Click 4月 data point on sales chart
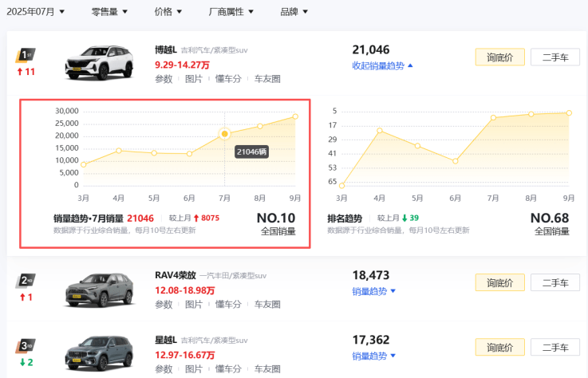Viewport: 588px width, 378px height. (119, 151)
